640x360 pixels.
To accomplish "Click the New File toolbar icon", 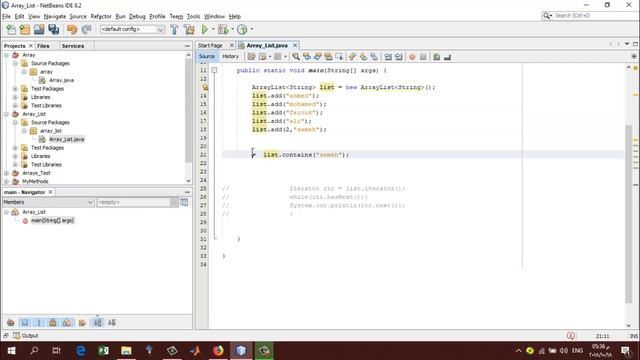I will point(11,29).
